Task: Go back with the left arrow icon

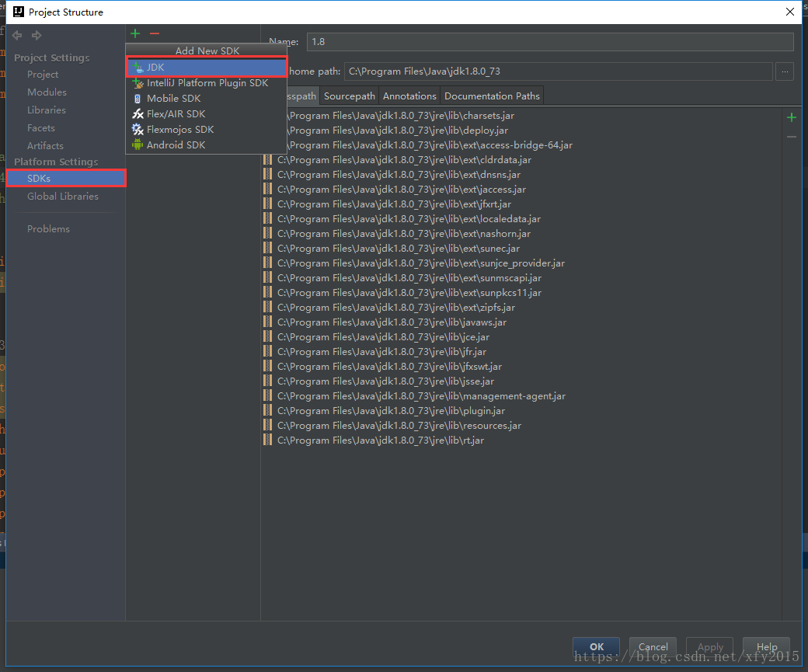Action: pos(17,35)
